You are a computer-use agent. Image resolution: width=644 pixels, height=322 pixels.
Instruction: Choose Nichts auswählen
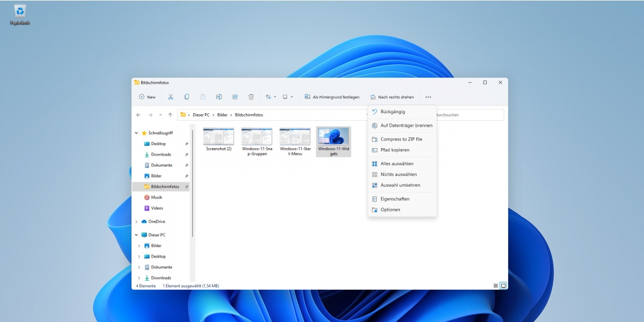pyautogui.click(x=402, y=174)
